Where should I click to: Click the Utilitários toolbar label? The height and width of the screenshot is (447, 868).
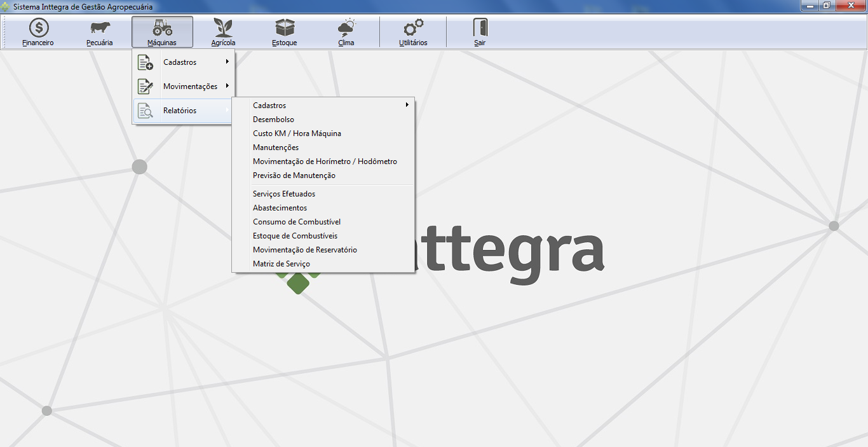pos(413,43)
